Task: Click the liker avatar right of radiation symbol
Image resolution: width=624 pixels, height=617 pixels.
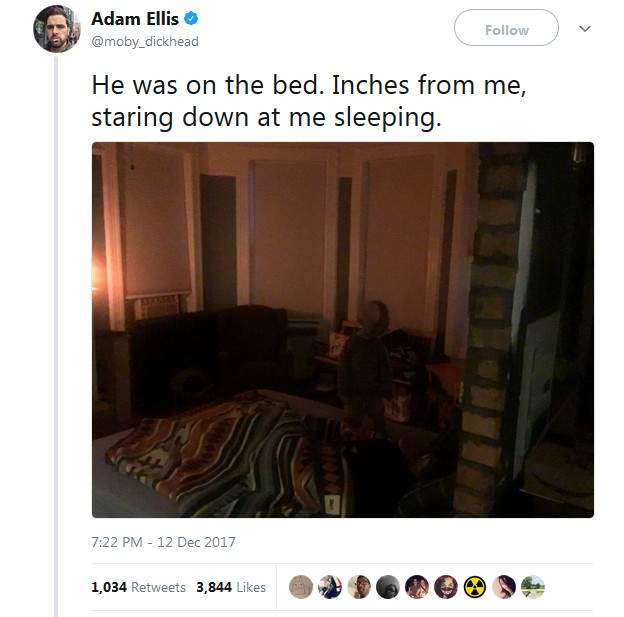Action: [x=504, y=587]
